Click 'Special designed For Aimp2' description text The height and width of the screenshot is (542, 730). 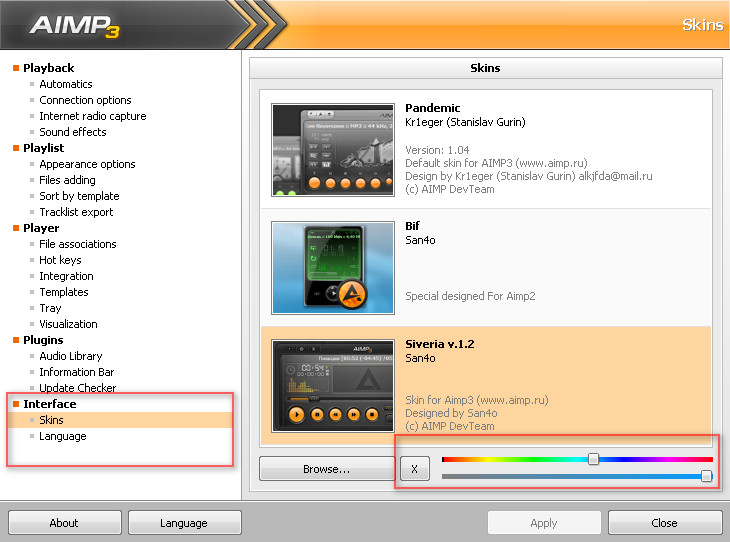click(x=470, y=296)
